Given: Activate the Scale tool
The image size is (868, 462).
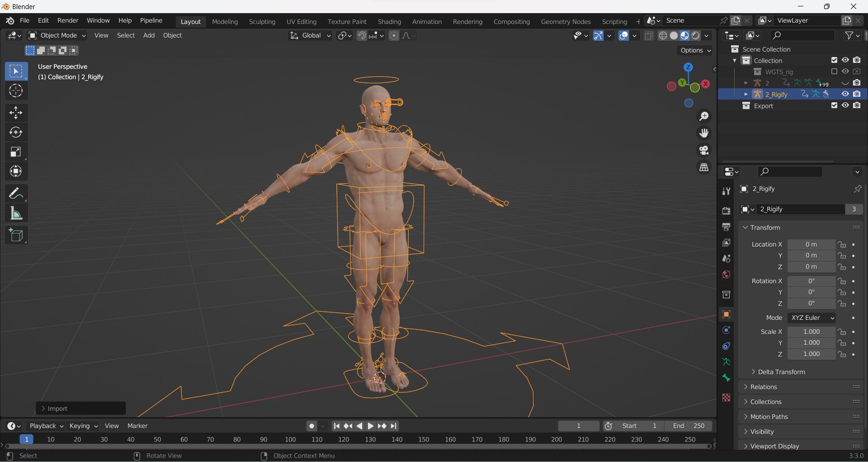Looking at the screenshot, I should pos(16,152).
